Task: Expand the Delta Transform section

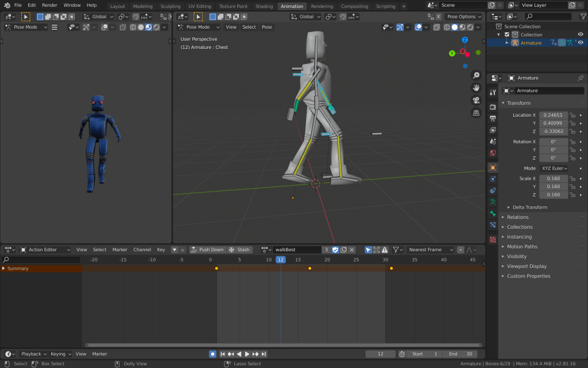Action: click(x=529, y=207)
